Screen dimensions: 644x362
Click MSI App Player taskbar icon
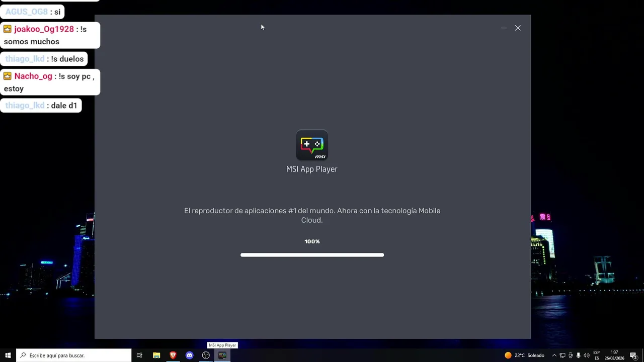click(222, 355)
